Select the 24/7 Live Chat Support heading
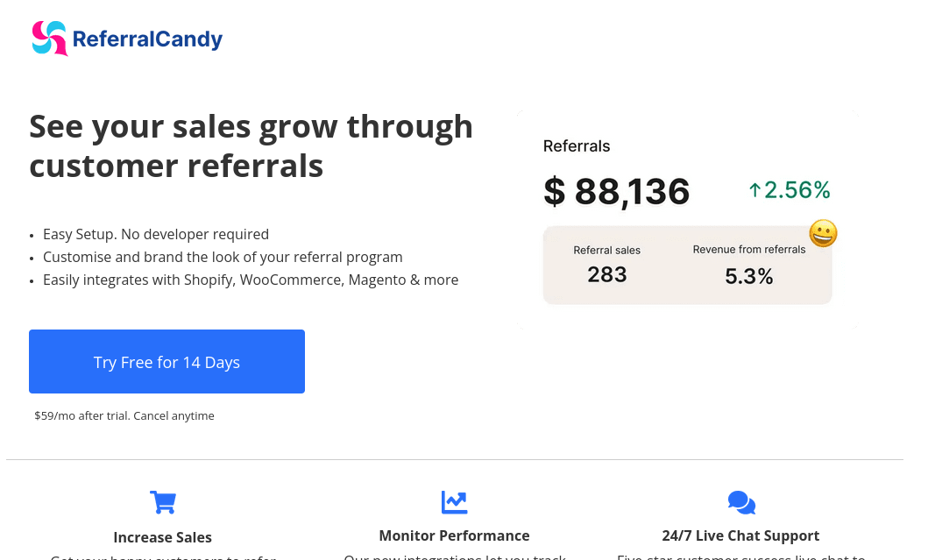928x560 pixels. [740, 535]
